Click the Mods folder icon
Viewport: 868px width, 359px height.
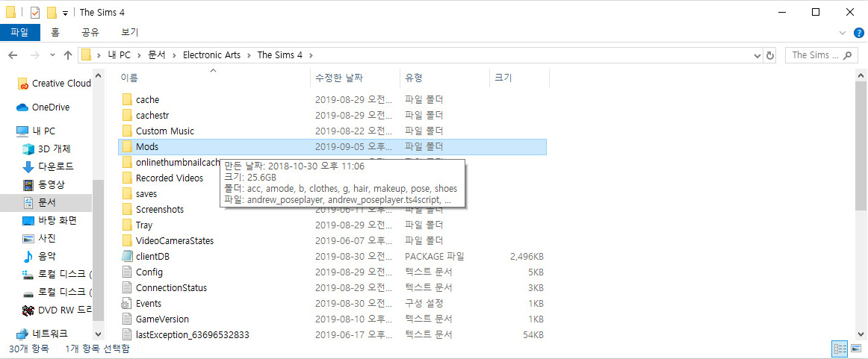[x=127, y=146]
